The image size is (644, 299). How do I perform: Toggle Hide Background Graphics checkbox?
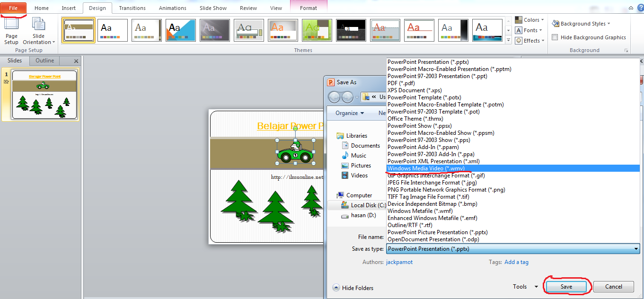(555, 37)
